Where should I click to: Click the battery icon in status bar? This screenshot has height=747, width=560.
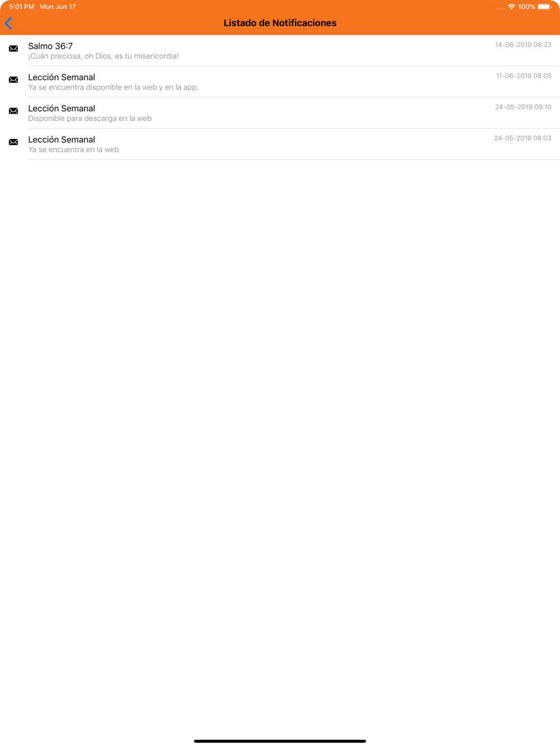click(544, 7)
